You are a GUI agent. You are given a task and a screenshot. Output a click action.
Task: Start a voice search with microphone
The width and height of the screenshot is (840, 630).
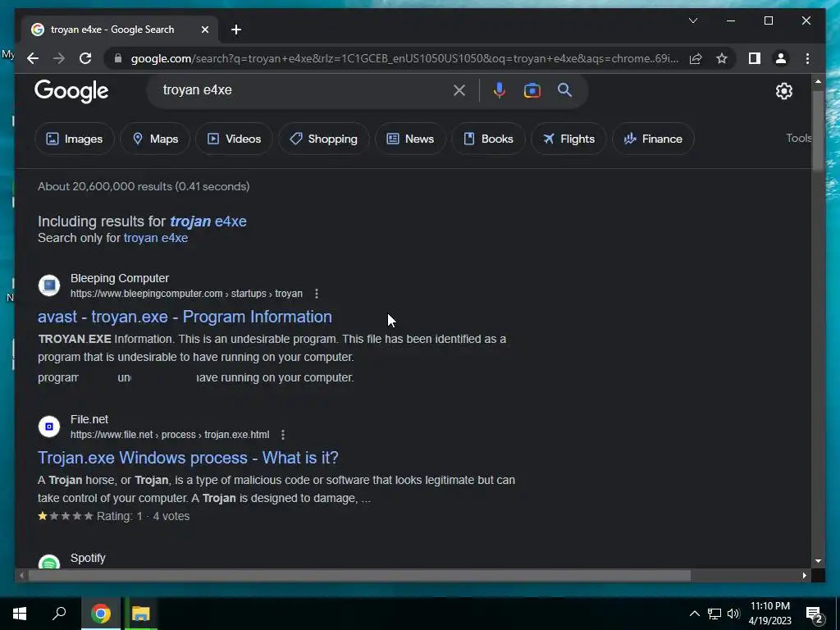[x=500, y=90]
